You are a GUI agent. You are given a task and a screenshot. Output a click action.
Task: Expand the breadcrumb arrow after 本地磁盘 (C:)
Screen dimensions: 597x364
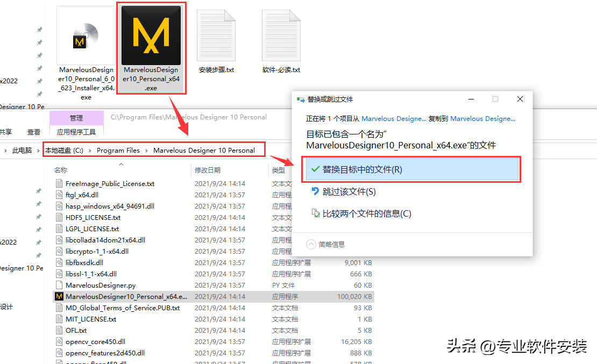click(x=90, y=151)
